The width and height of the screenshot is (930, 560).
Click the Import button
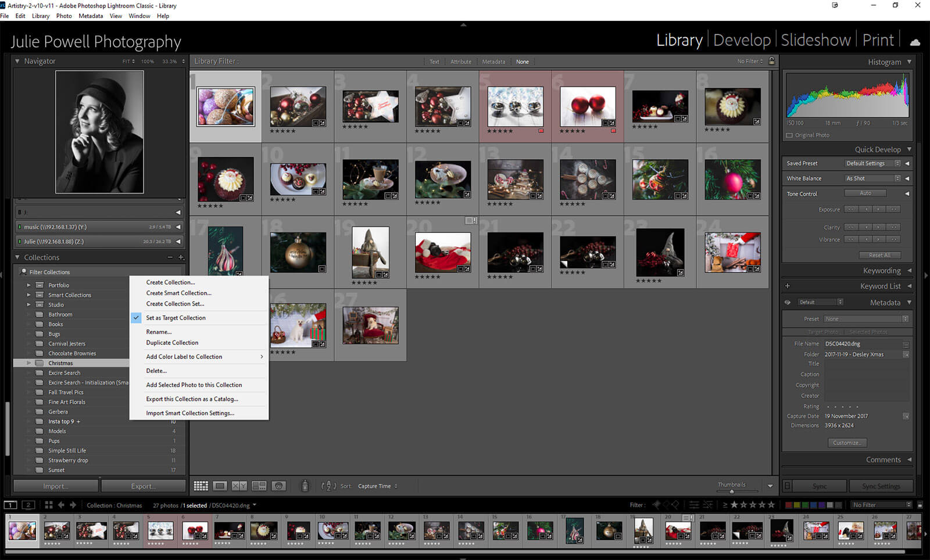point(56,486)
